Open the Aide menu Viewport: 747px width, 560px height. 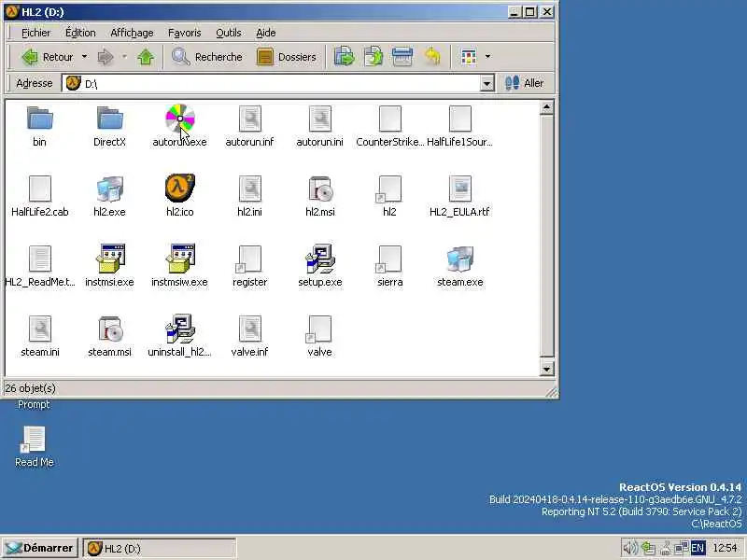[266, 33]
